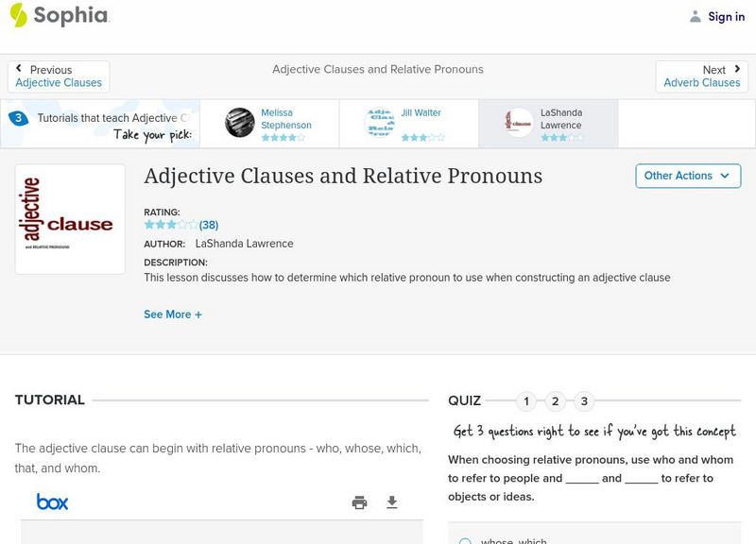Click quiz progress step 2

(556, 400)
